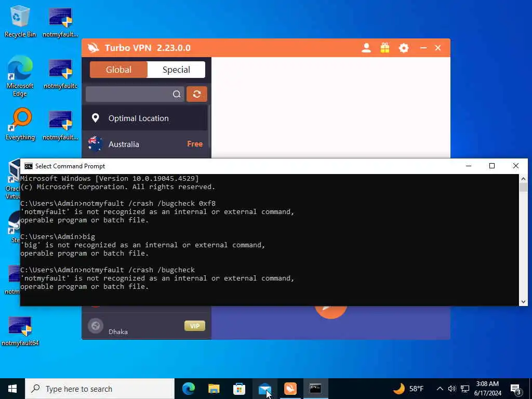The height and width of the screenshot is (399, 532).
Task: Choose the Australia free server
Action: pyautogui.click(x=144, y=144)
